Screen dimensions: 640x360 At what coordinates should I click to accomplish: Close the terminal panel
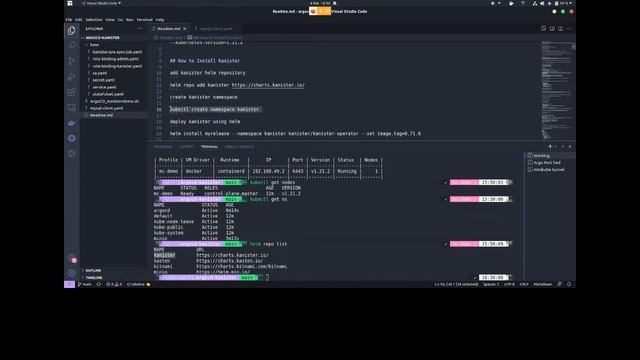(x=570, y=147)
